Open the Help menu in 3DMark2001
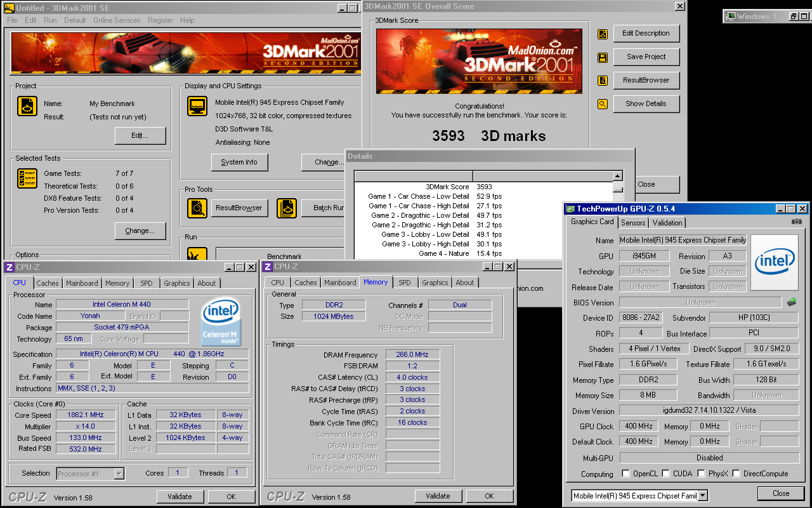This screenshot has height=508, width=812. (187, 20)
